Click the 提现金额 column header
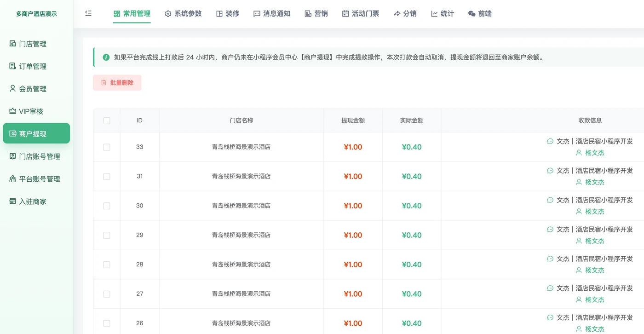This screenshot has height=334, width=644. pyautogui.click(x=353, y=121)
